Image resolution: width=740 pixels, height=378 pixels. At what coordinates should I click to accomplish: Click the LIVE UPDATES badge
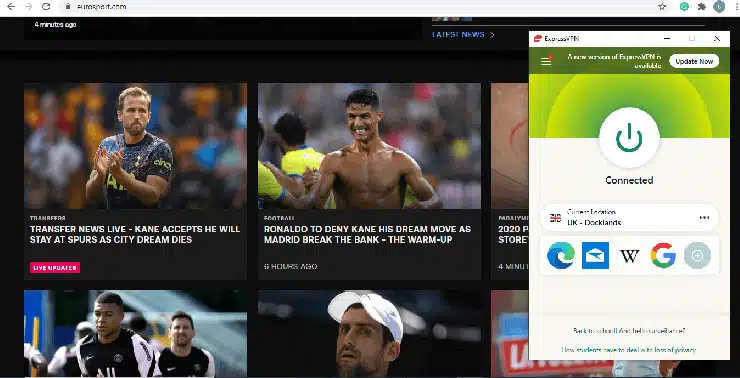tap(55, 268)
